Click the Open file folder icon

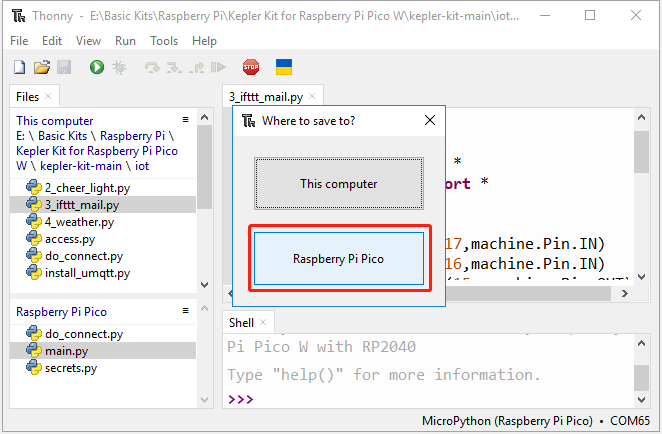(x=42, y=67)
